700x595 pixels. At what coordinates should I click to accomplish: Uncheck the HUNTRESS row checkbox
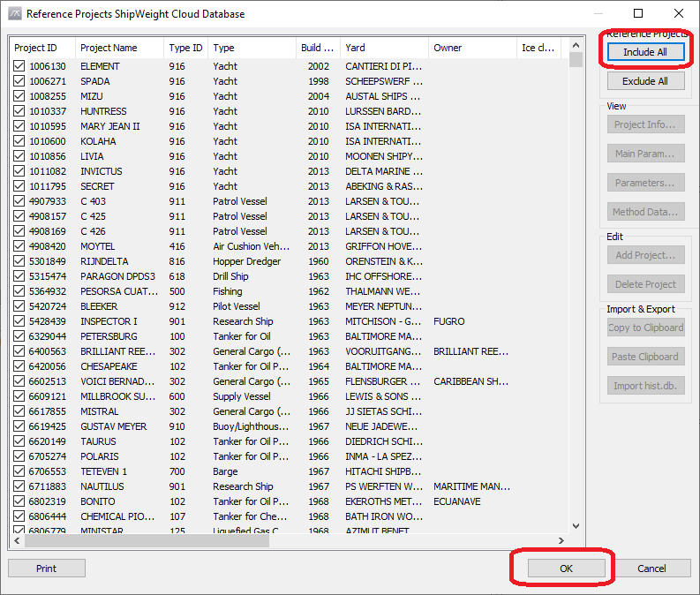(x=19, y=111)
